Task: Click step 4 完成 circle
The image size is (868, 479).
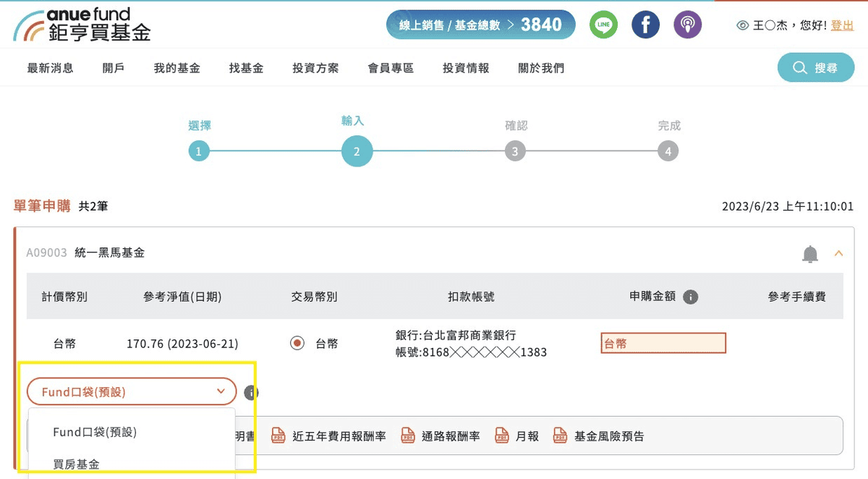Action: pos(668,152)
